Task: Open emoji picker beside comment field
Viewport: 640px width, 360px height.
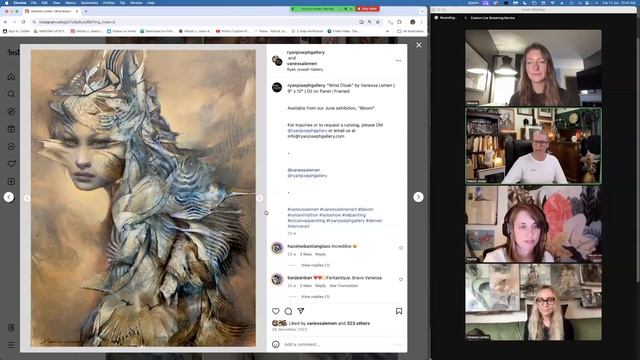Action: click(x=276, y=344)
